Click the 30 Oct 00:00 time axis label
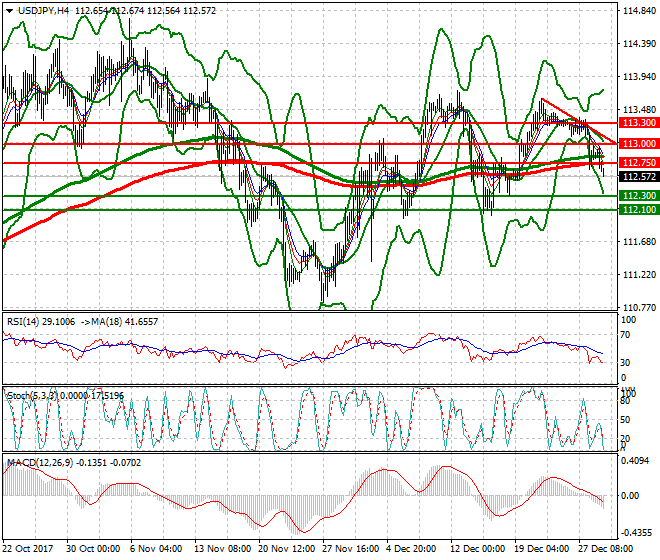 pos(93,549)
